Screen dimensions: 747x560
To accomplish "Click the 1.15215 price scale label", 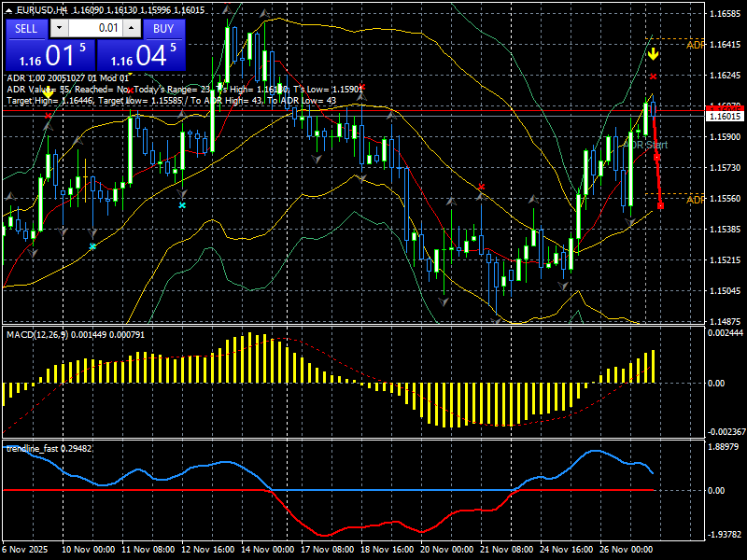I will coord(726,260).
